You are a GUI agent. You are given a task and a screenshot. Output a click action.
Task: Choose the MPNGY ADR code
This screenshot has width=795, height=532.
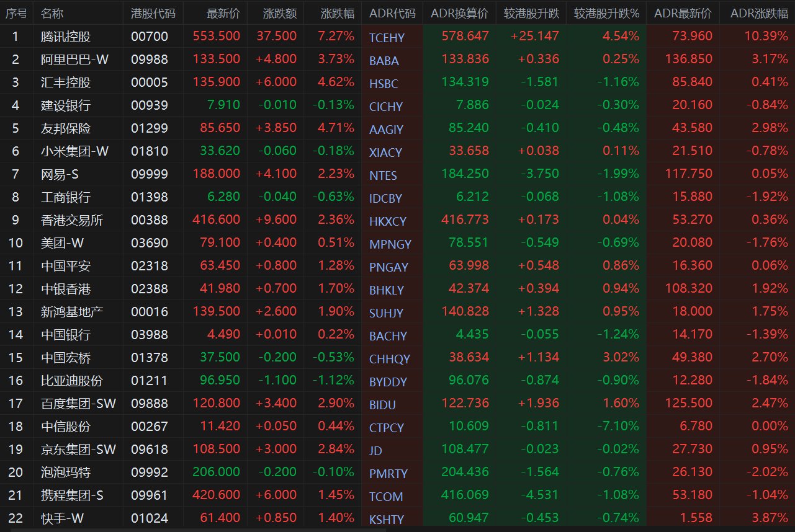(x=390, y=244)
